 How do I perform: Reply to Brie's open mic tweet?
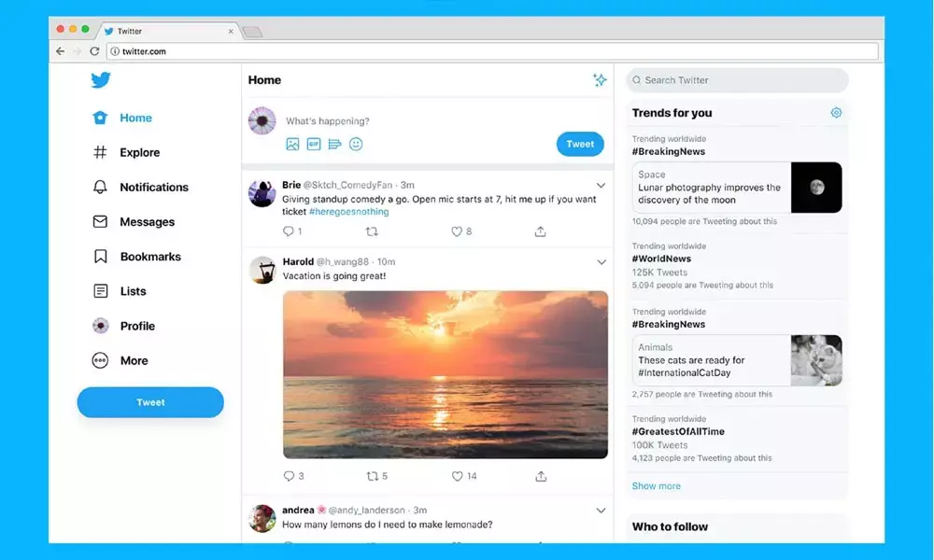tap(286, 231)
